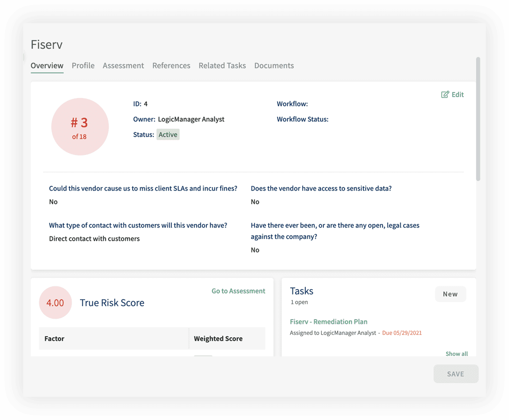This screenshot has height=420, width=509.
Task: Click the Active status badge
Action: coord(168,134)
